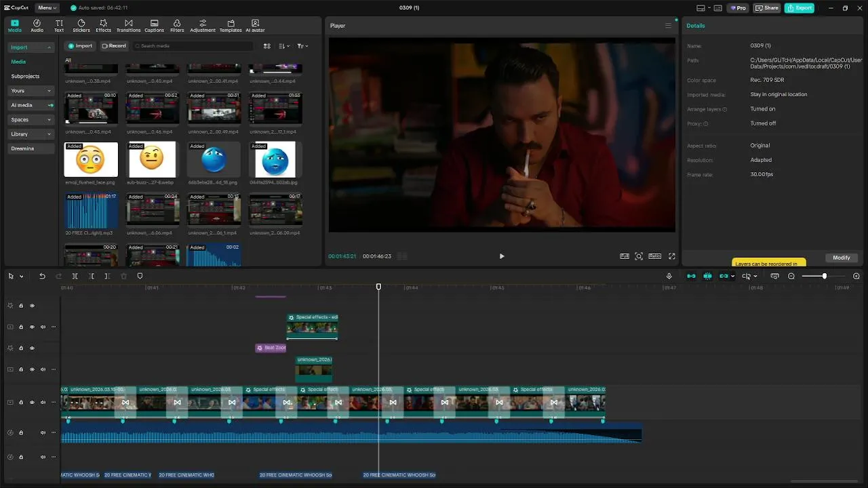The image size is (868, 488).
Task: Open the Captions tab
Action: 154,26
